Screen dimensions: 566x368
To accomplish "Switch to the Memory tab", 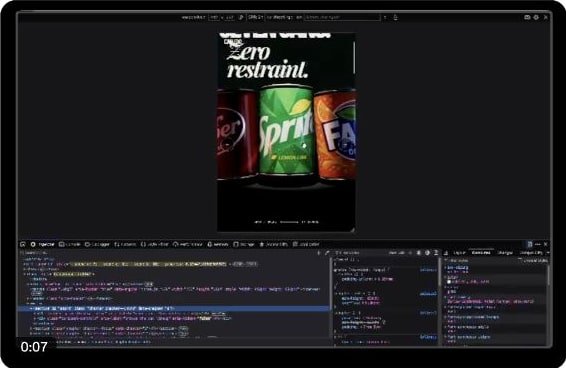I will point(218,244).
